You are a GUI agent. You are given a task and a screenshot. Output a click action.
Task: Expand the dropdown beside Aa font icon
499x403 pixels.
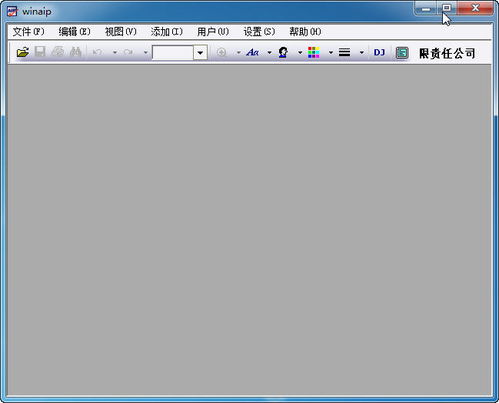(x=269, y=53)
